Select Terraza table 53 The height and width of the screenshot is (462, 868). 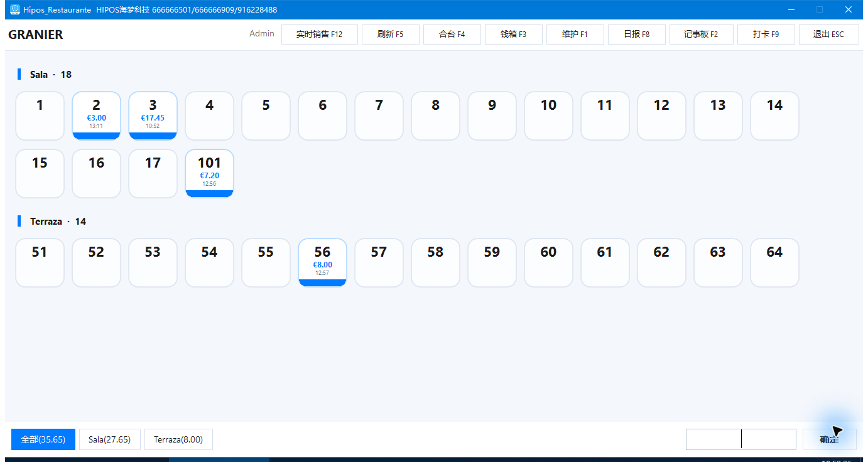click(153, 262)
